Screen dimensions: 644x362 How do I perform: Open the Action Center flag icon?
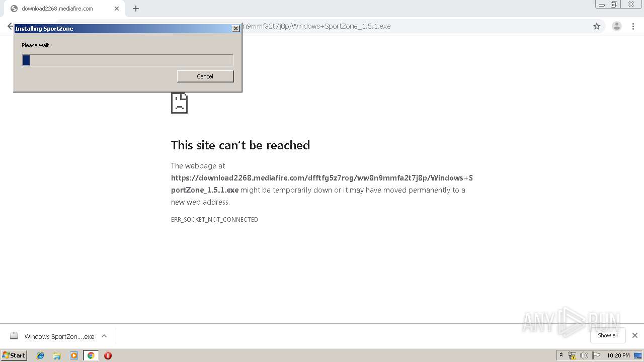pyautogui.click(x=596, y=355)
